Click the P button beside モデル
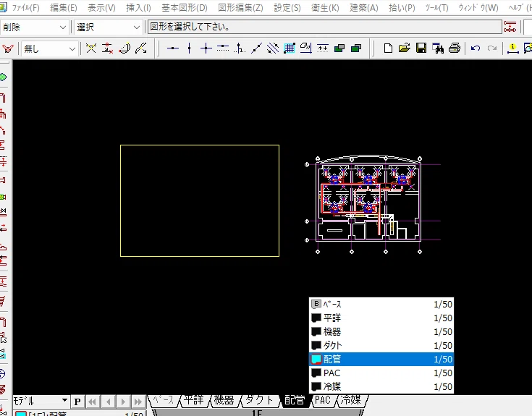 [77, 402]
